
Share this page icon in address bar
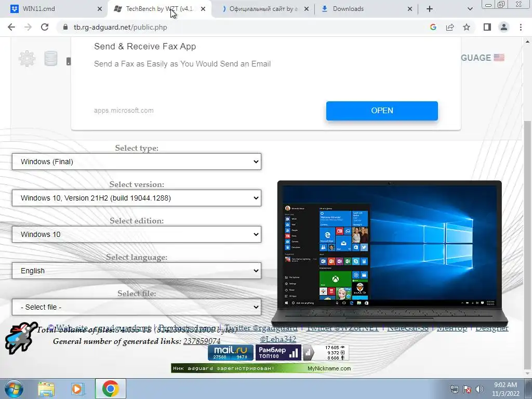tap(450, 27)
